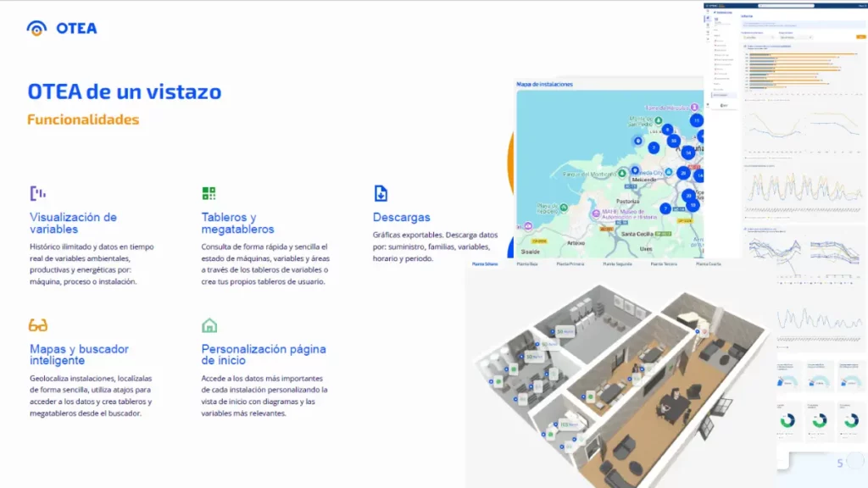Open the map cluster labeled 11
868x488 pixels.
coord(697,120)
